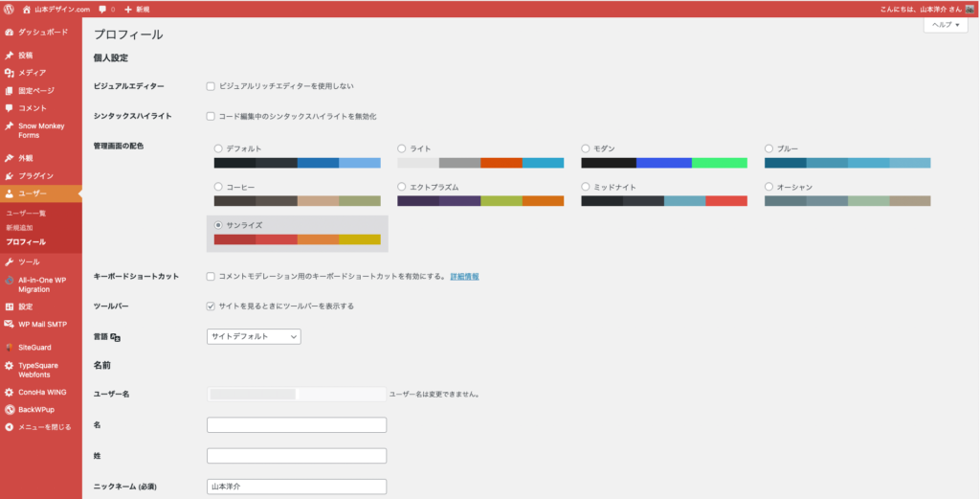The height and width of the screenshot is (499, 980).
Task: Click the home icon for 山本デザイン.com
Action: 27,10
